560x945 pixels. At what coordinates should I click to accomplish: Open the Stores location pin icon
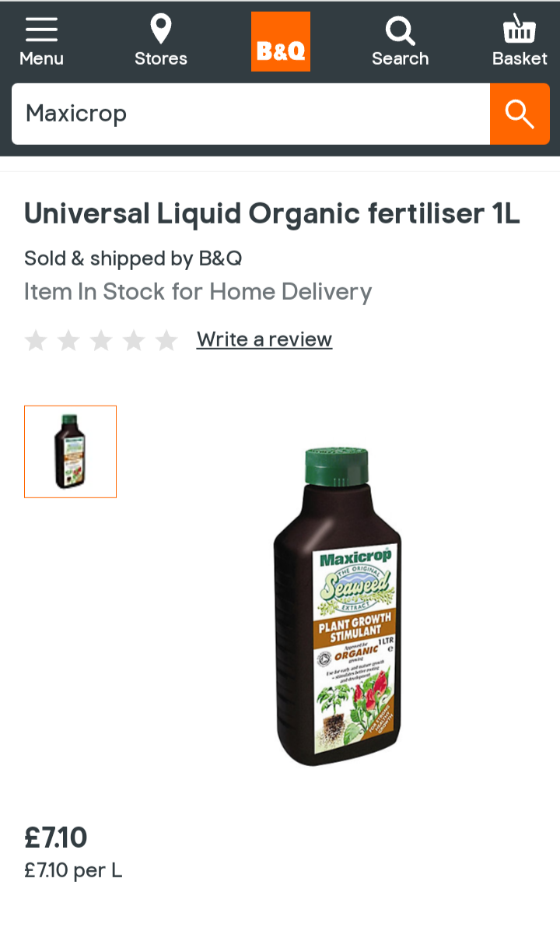161,30
